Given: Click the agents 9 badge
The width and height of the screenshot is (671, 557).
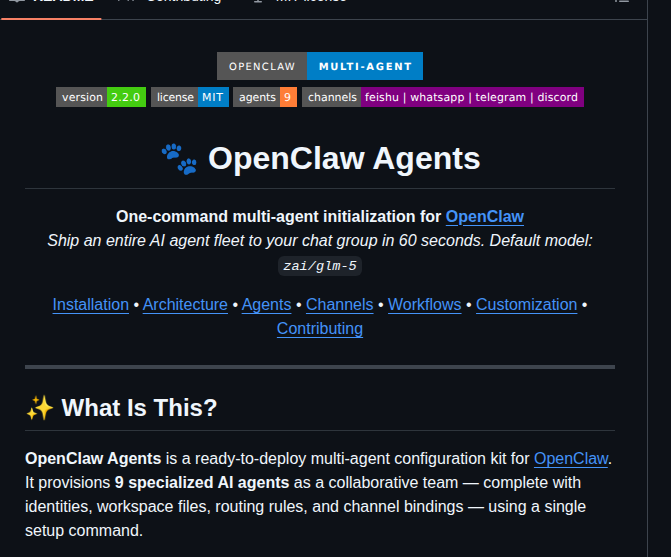Looking at the screenshot, I should coord(265,97).
